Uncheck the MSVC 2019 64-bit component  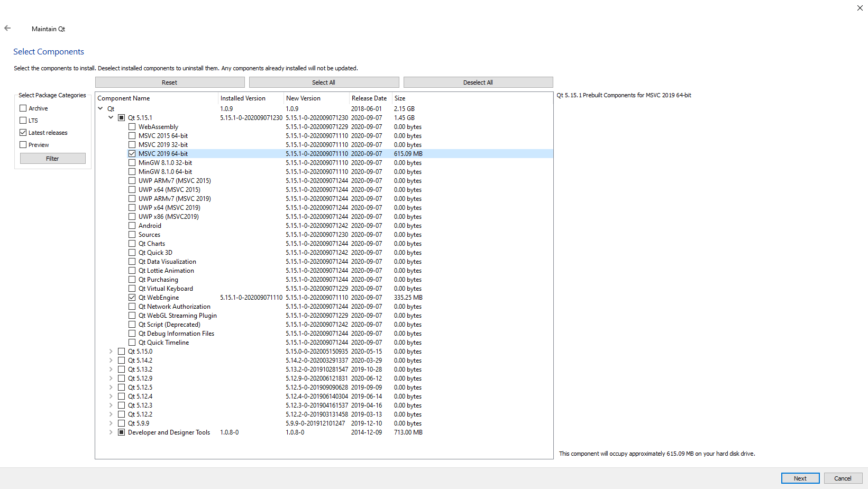[132, 153]
